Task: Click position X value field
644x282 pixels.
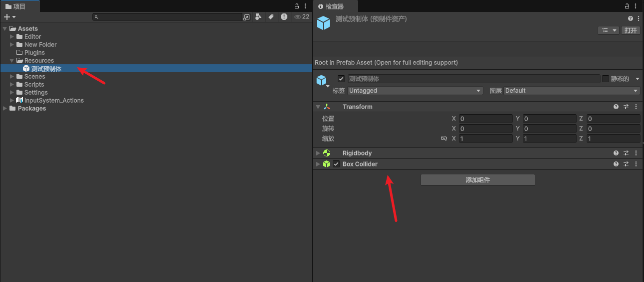Action: (x=485, y=119)
